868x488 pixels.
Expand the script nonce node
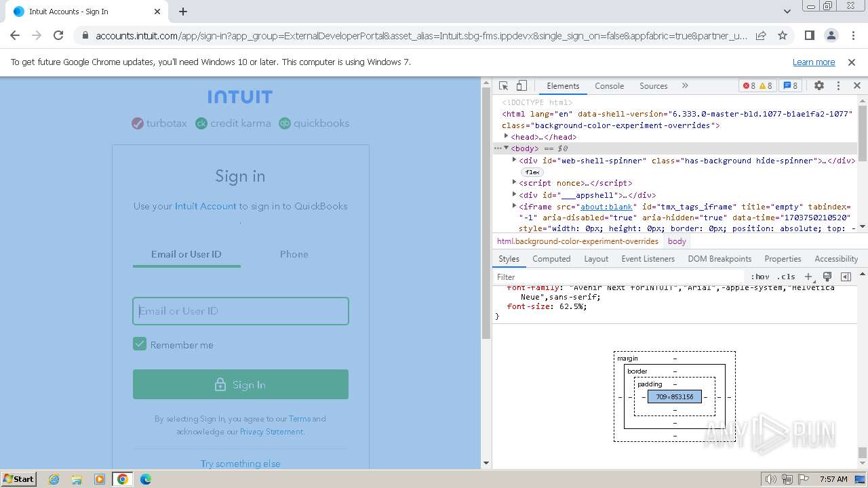(x=515, y=183)
